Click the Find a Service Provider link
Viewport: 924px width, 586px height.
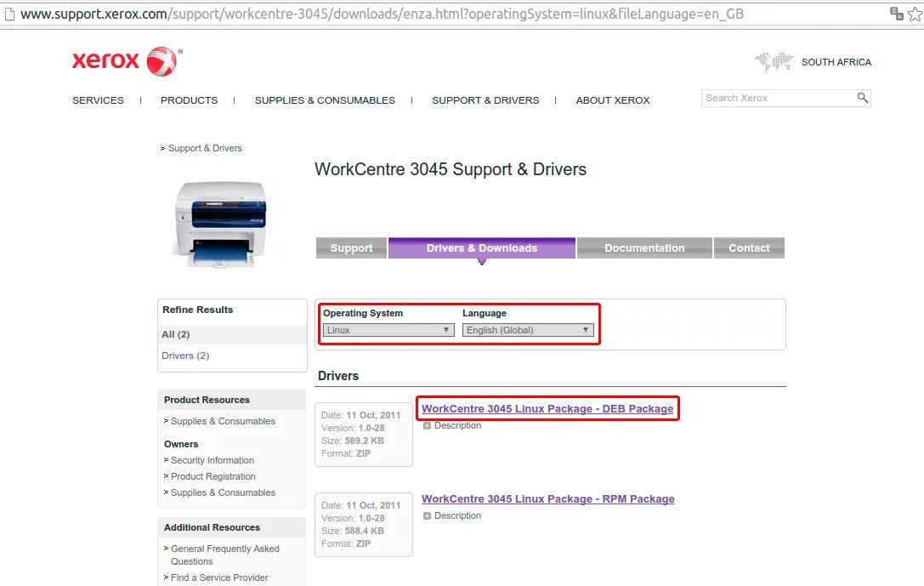pyautogui.click(x=219, y=577)
